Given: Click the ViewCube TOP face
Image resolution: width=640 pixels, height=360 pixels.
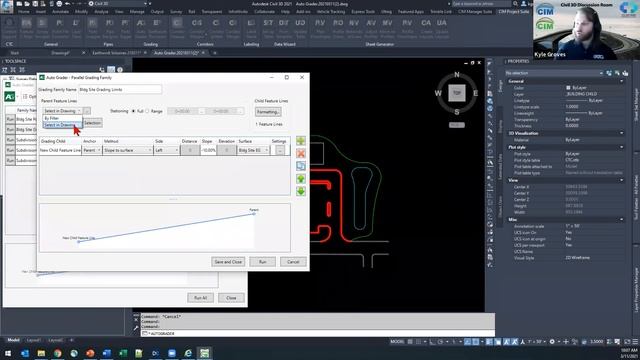Looking at the screenshot, I should tap(457, 93).
